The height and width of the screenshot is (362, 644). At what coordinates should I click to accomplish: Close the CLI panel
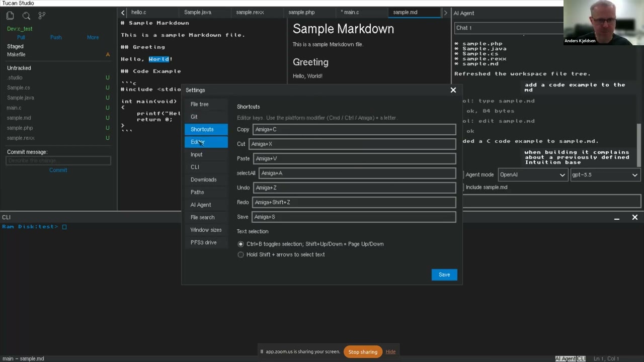click(635, 218)
